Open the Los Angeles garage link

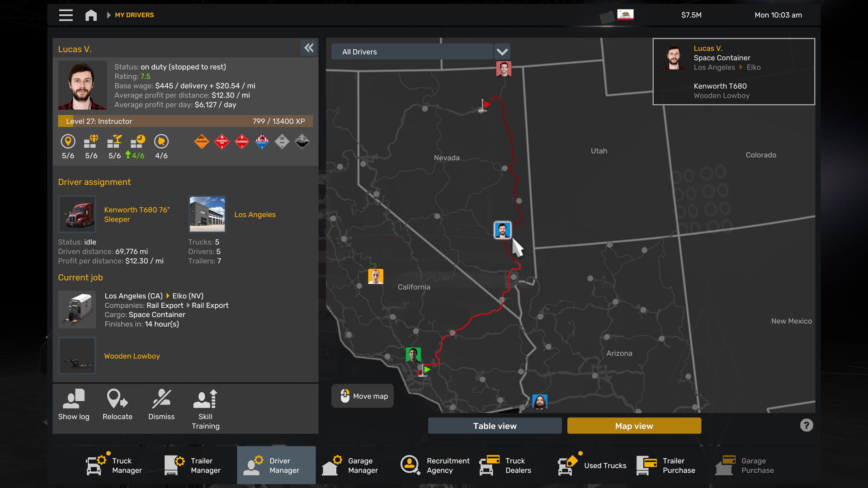tap(255, 215)
